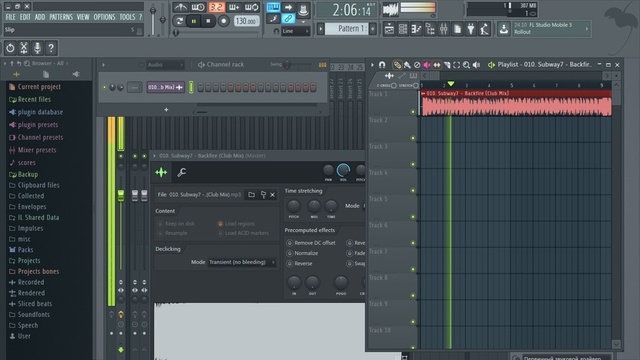Select the pink mute tool in Playlist

pos(427,64)
